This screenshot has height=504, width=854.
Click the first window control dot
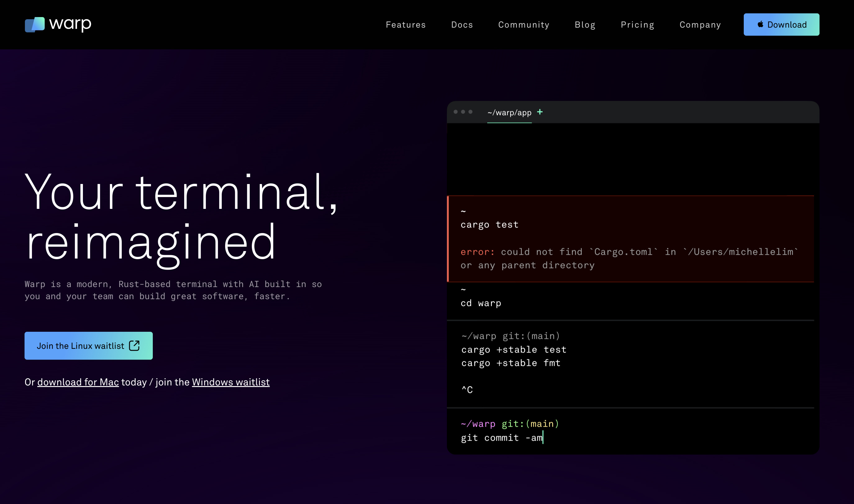click(x=456, y=112)
